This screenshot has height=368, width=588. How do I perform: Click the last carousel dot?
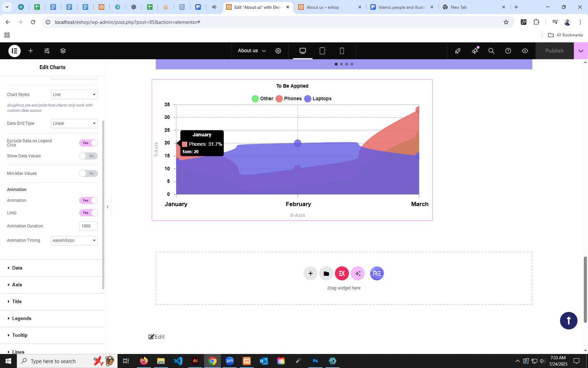[352, 64]
